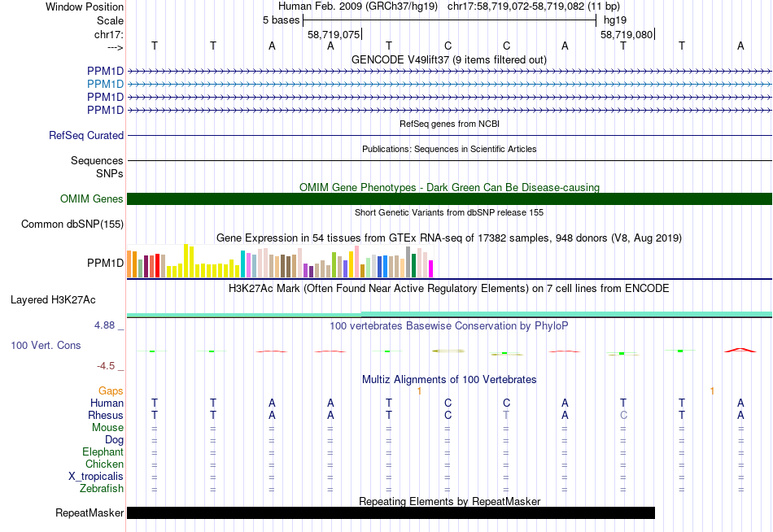Click the magenta last bar in GTEx chart
The width and height of the screenshot is (773, 532).
coord(430,268)
